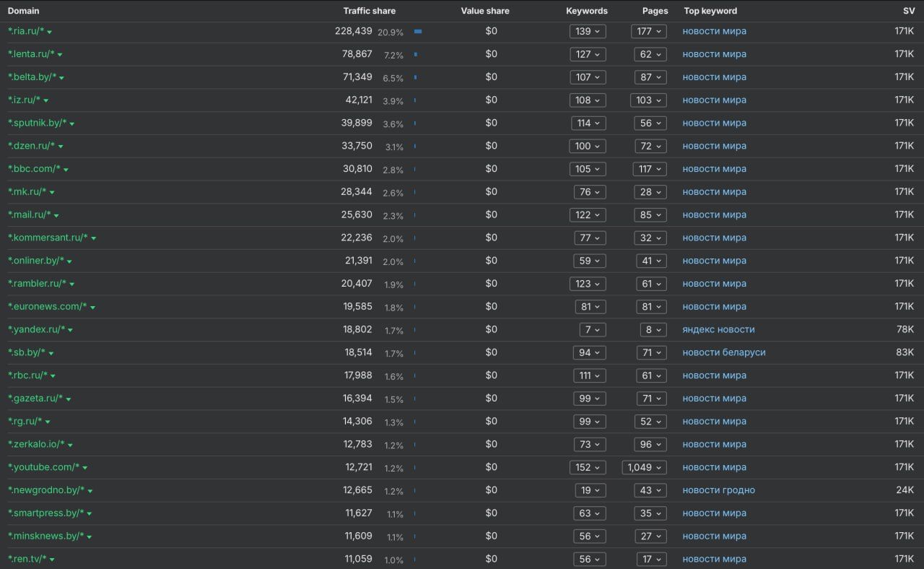Image resolution: width=924 pixels, height=569 pixels.
Task: Open the caret next to *.ren.tv/*
Action: [x=52, y=560]
